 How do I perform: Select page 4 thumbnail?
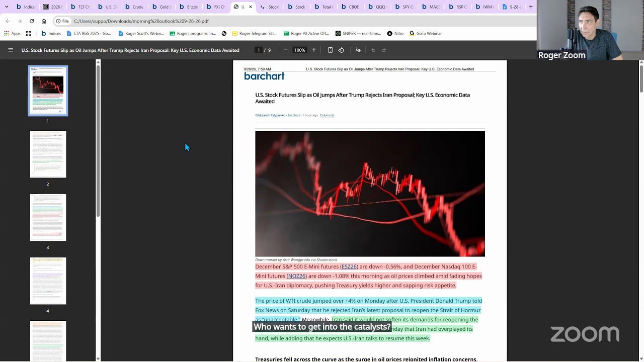[48, 281]
